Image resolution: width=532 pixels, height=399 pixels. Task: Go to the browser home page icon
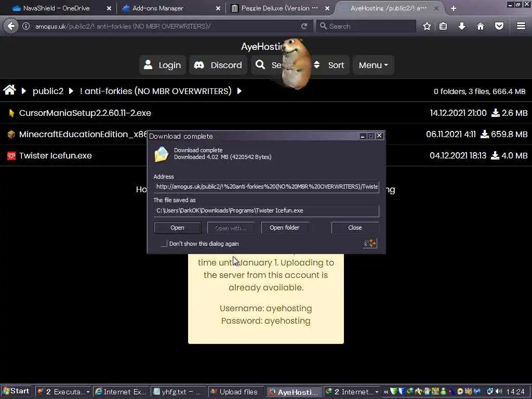[481, 26]
